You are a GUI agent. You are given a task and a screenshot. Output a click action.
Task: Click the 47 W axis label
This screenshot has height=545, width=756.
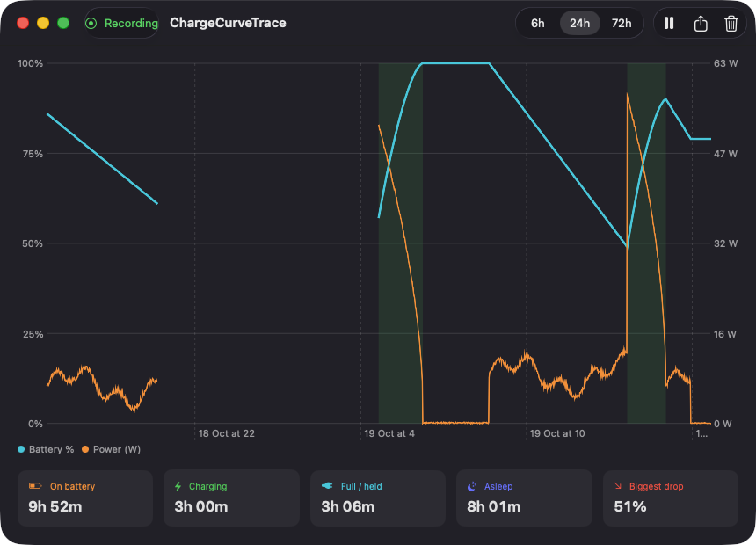725,154
